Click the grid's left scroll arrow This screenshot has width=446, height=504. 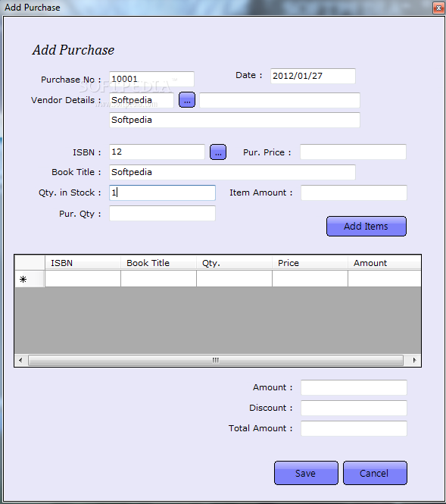21,360
